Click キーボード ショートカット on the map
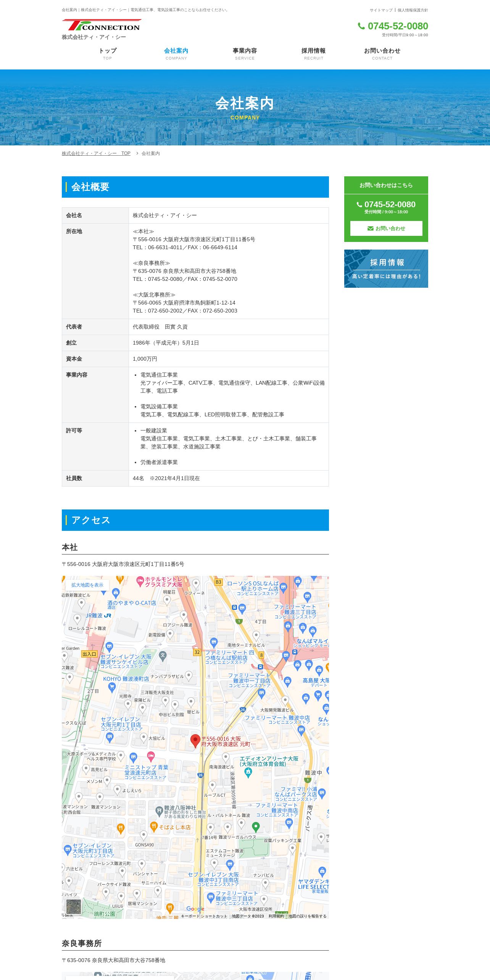This screenshot has height=980, width=490. 204,916
